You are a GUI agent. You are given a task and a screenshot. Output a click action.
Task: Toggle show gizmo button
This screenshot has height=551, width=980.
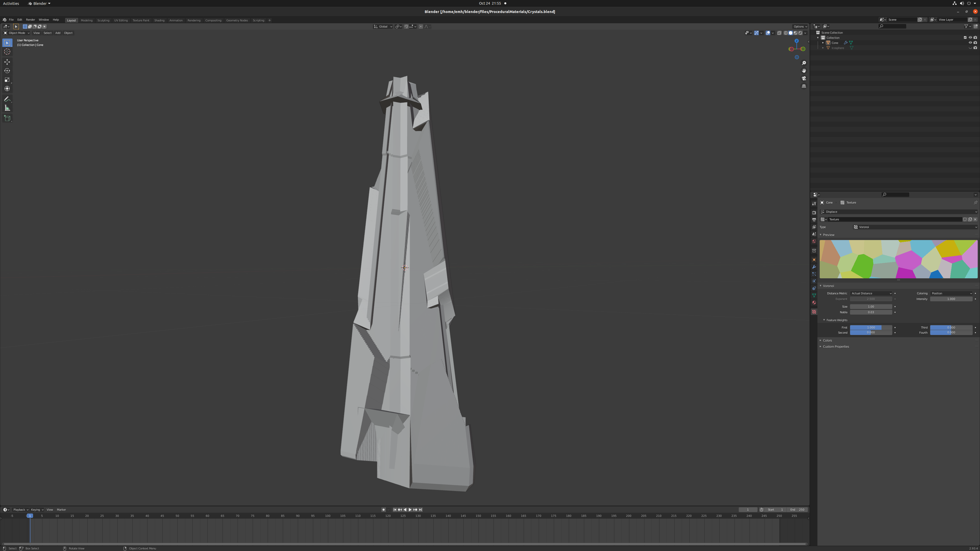(756, 33)
